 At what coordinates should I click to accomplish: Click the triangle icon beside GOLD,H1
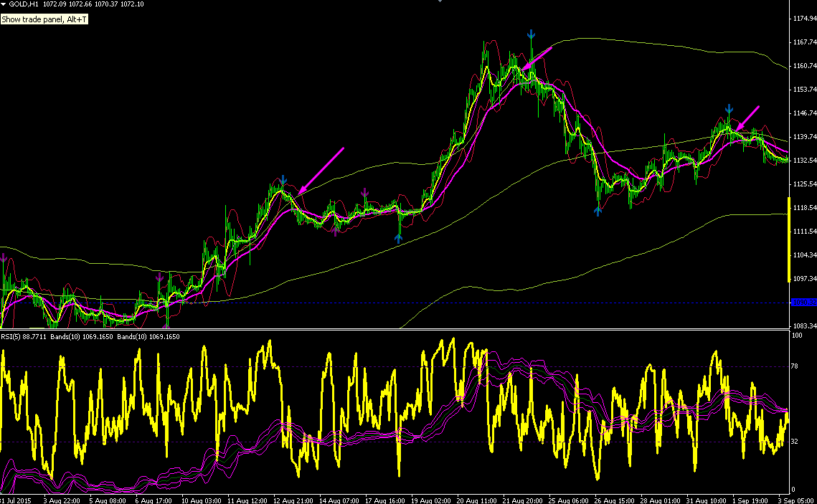(4, 4)
